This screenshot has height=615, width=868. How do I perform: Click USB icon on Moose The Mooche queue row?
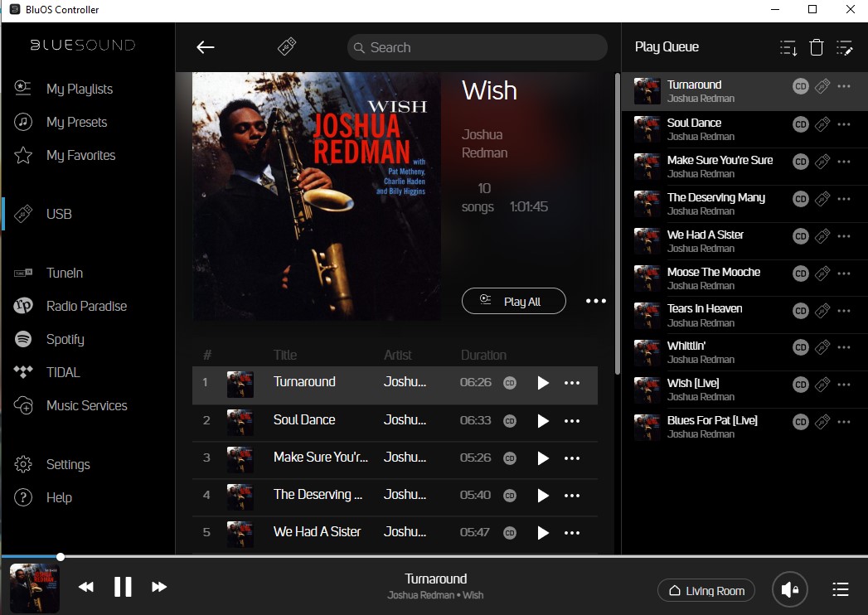click(822, 273)
